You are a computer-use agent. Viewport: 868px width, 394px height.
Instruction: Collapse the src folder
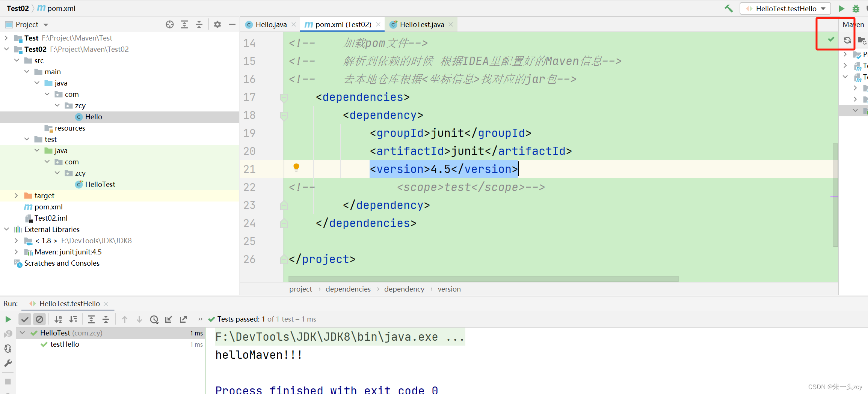[17, 60]
